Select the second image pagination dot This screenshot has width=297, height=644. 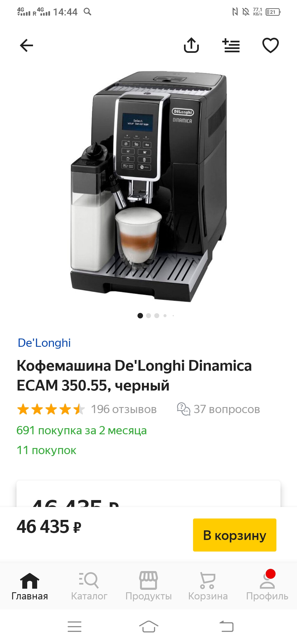coord(148,316)
